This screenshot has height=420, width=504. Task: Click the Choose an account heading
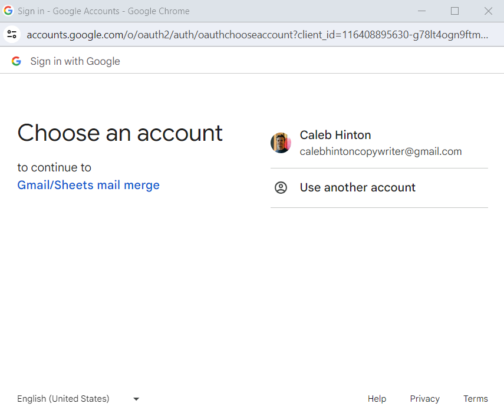tap(120, 133)
